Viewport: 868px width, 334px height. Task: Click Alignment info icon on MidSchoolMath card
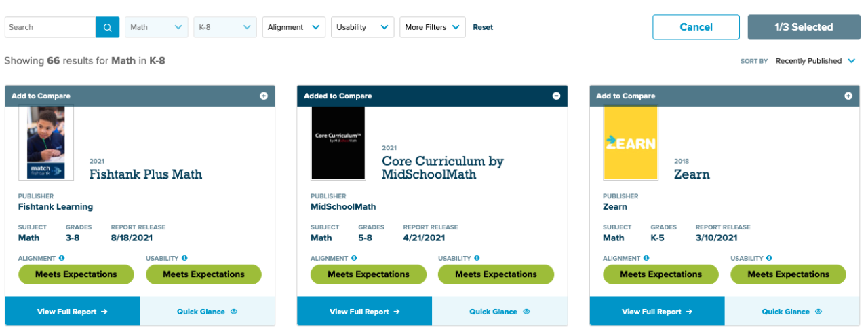coord(354,258)
